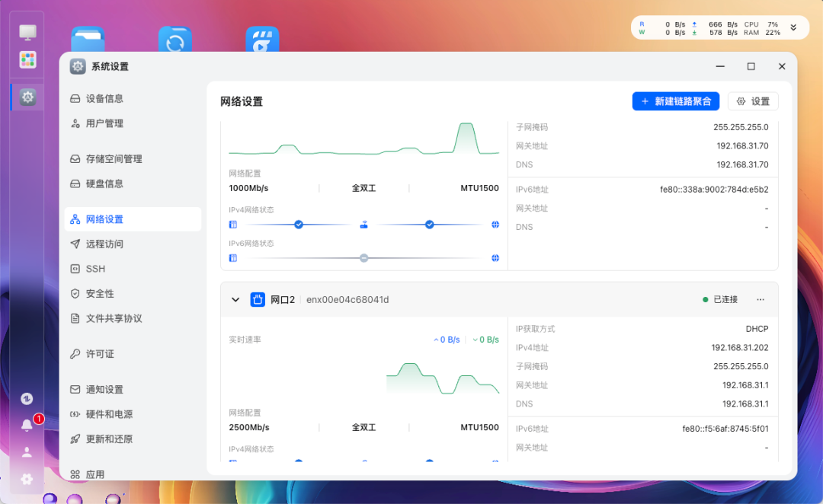
Task: Open 硬盘信息 (Disk Information)
Action: point(114,183)
